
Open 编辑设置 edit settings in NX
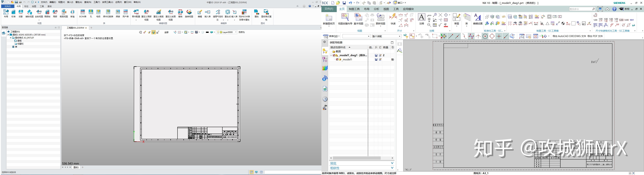coord(478,19)
